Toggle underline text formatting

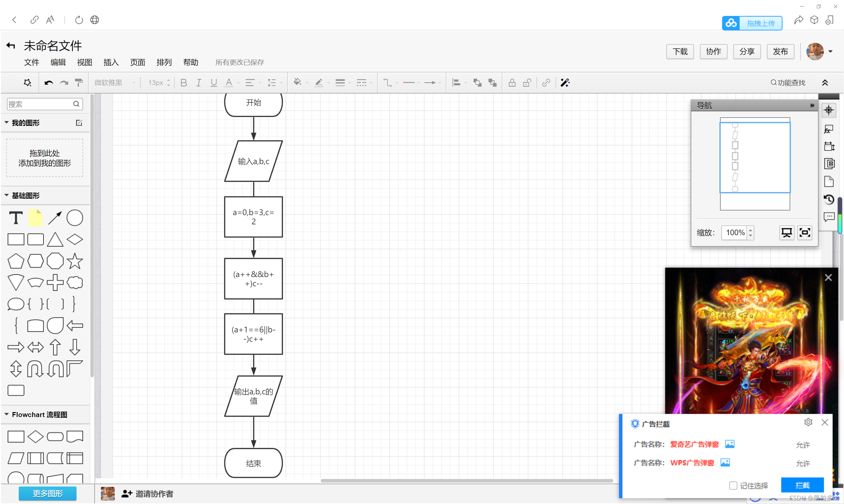click(x=213, y=83)
